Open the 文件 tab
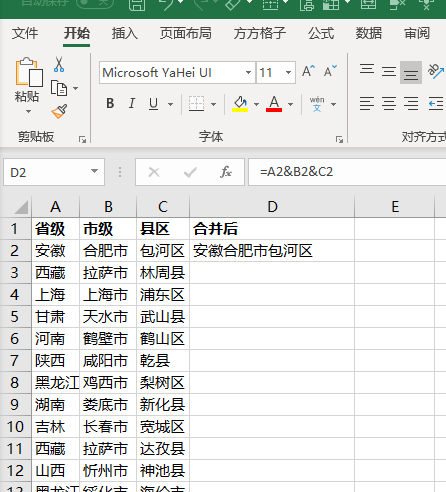The height and width of the screenshot is (492, 446). click(x=25, y=33)
